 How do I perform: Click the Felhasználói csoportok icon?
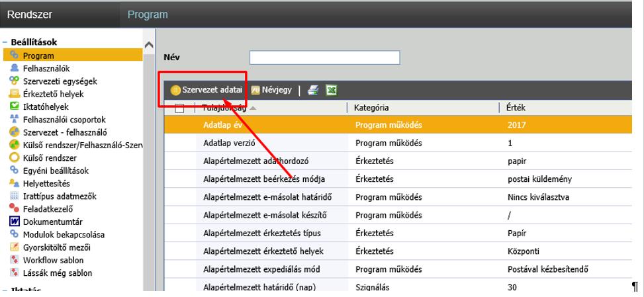point(15,119)
